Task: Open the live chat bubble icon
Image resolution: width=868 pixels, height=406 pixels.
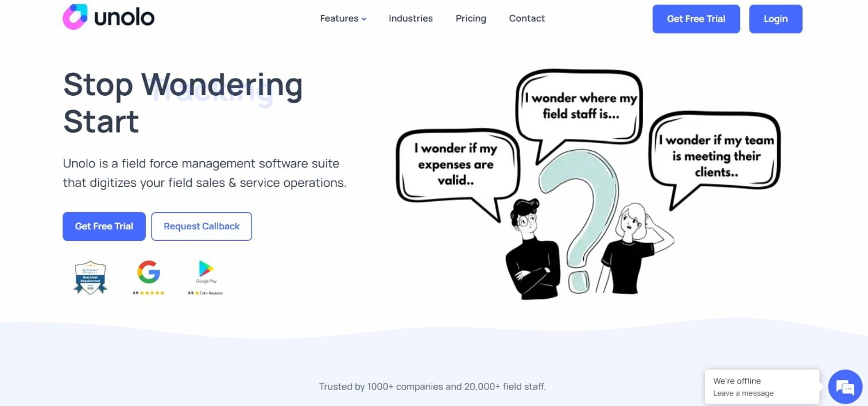Action: click(x=845, y=388)
